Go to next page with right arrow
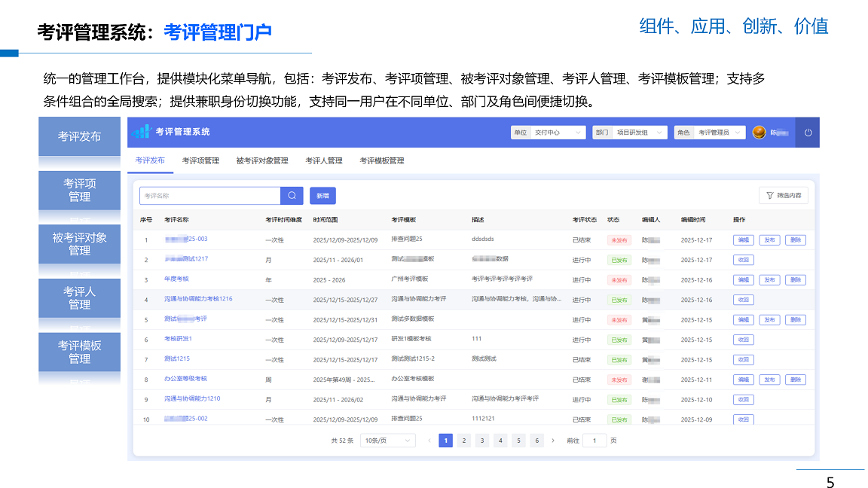The width and height of the screenshot is (868, 488). coord(553,441)
